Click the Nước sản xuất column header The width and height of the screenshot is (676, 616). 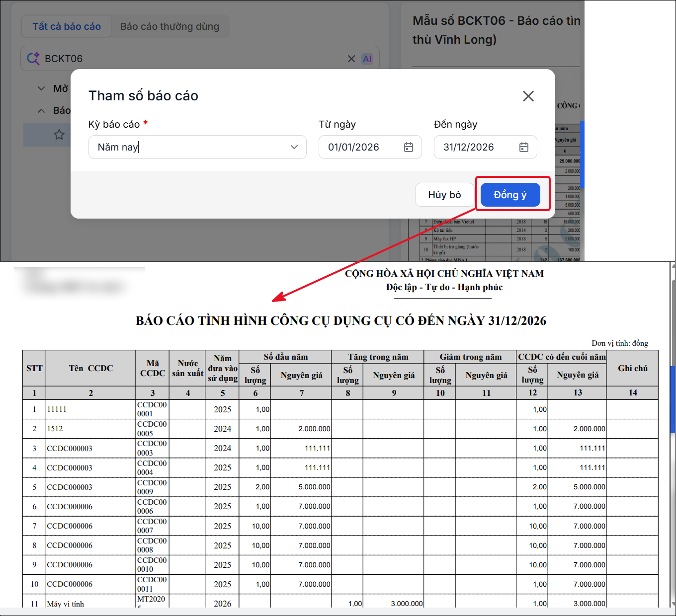click(x=187, y=368)
